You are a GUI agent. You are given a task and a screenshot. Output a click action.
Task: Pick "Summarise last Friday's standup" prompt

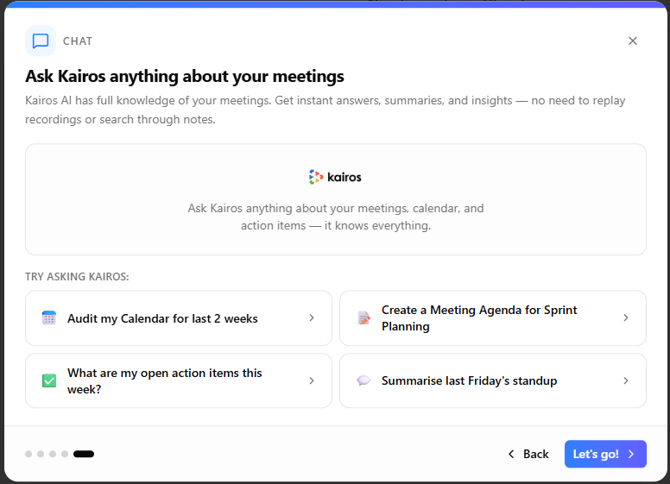[x=469, y=381]
